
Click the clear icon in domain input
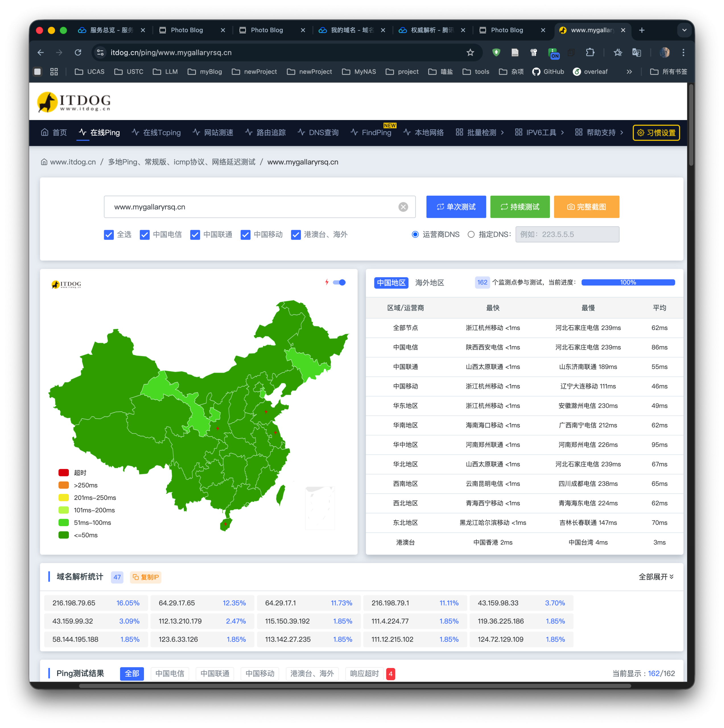pyautogui.click(x=403, y=207)
